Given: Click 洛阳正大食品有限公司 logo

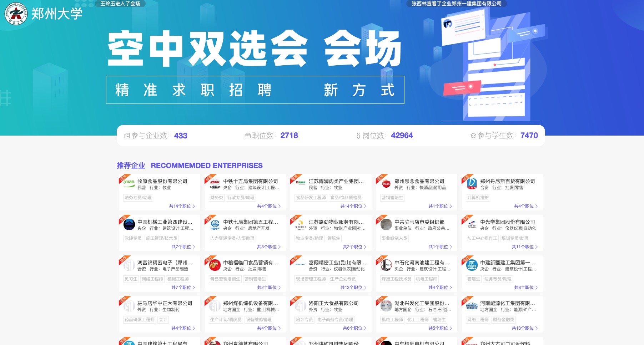Looking at the screenshot, I should pyautogui.click(x=300, y=305).
